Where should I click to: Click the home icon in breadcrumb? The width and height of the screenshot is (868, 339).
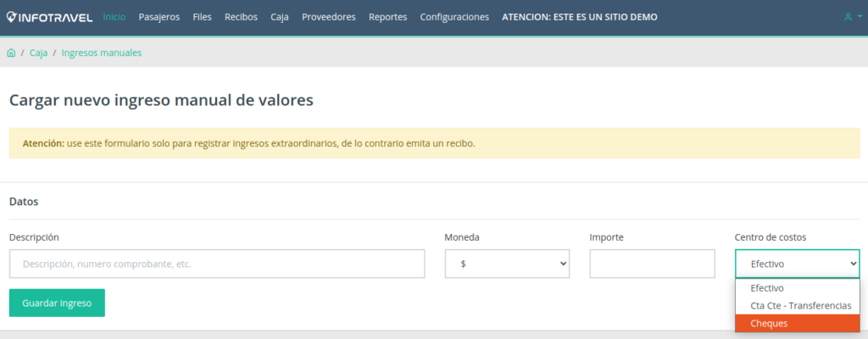[11, 53]
